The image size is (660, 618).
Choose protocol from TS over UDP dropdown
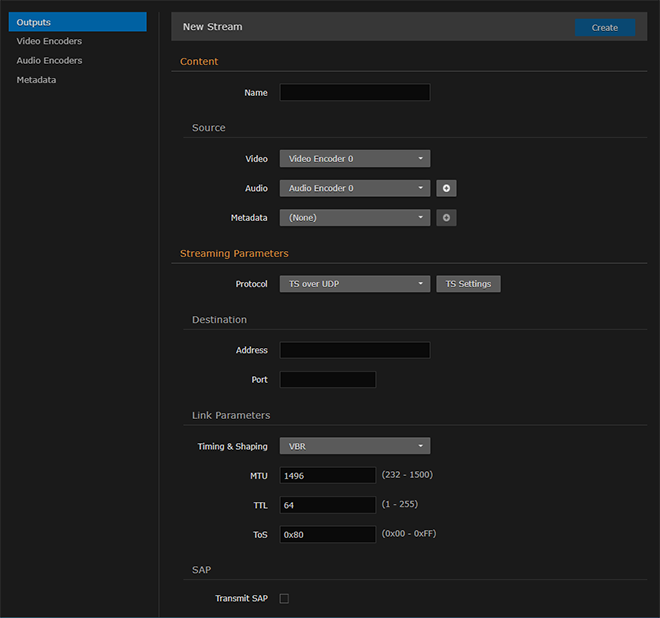pos(354,284)
